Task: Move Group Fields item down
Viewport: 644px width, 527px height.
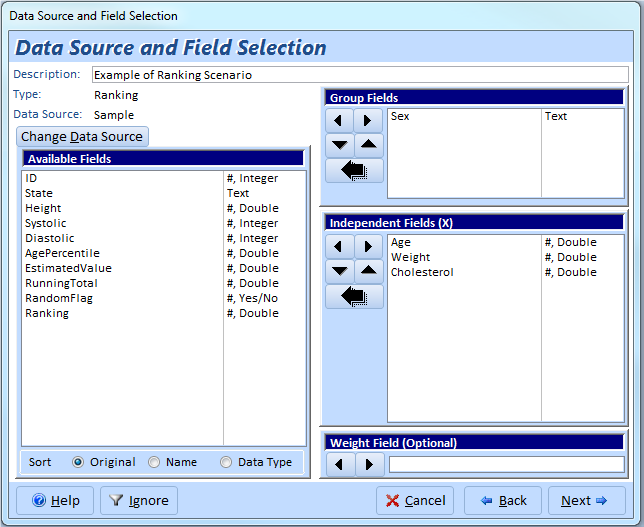Action: 340,145
